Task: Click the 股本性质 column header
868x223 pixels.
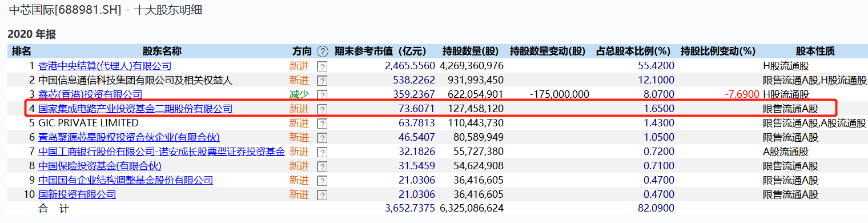Action: pyautogui.click(x=815, y=51)
